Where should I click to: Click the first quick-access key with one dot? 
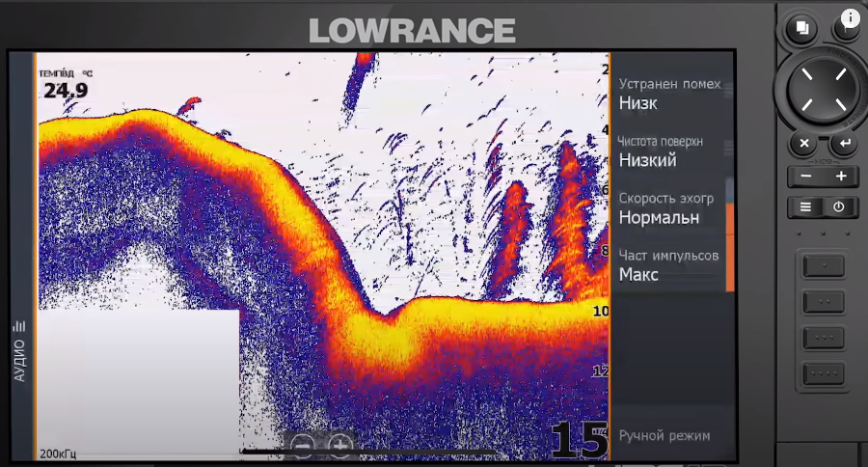(x=824, y=266)
